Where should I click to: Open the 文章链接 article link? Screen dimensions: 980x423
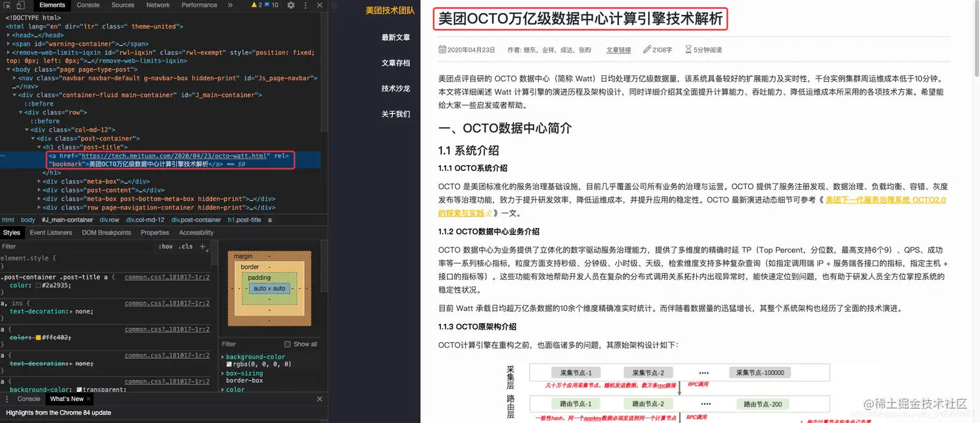point(618,49)
